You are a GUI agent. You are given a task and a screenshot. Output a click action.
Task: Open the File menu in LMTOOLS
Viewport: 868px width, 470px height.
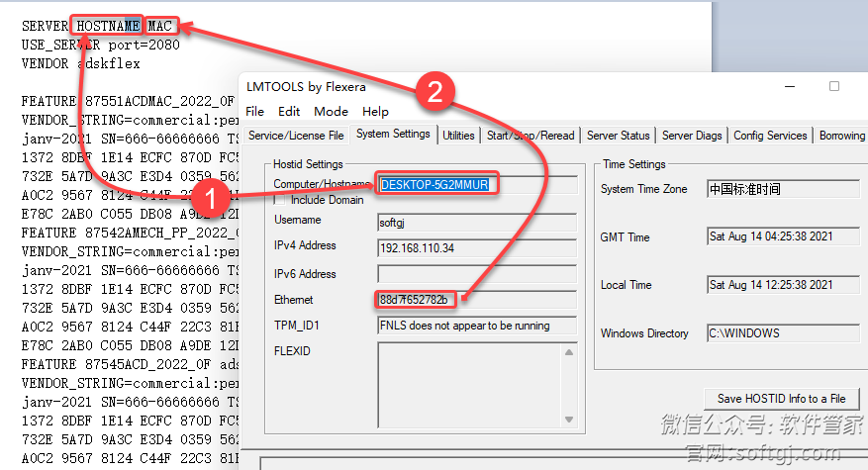254,111
